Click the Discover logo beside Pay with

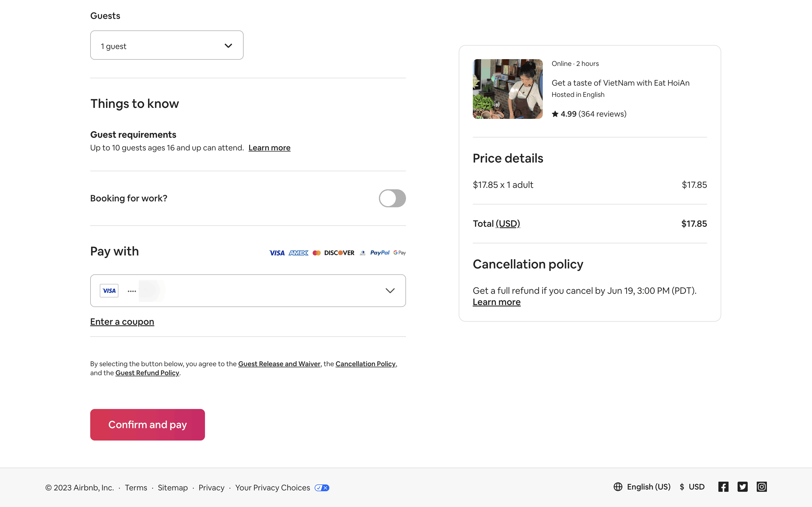[339, 253]
